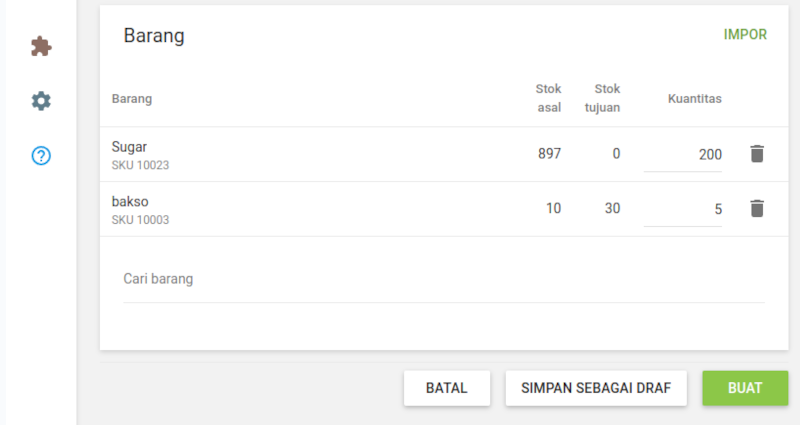The image size is (800, 425).
Task: Hit the green BUAT button
Action: (745, 388)
